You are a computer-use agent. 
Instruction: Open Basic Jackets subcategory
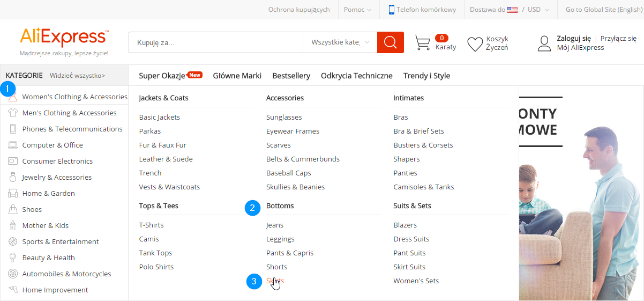point(160,117)
